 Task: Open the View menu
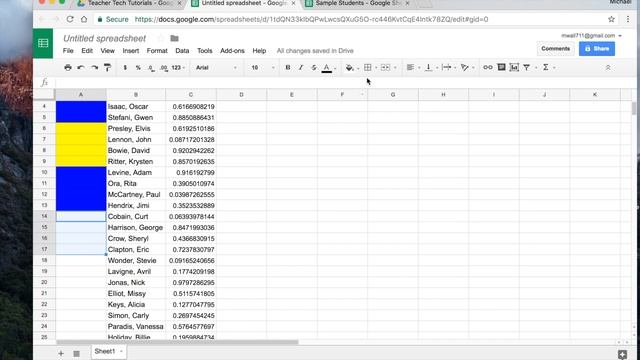(x=107, y=51)
